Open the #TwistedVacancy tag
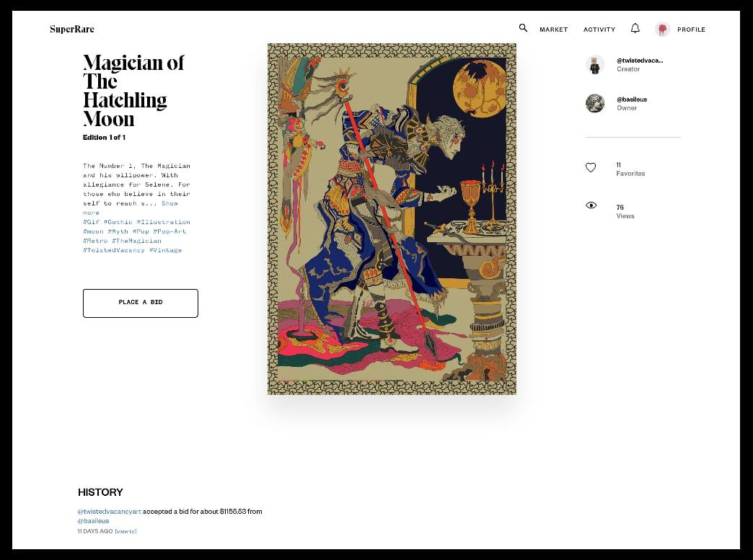The image size is (753, 560). [x=114, y=250]
